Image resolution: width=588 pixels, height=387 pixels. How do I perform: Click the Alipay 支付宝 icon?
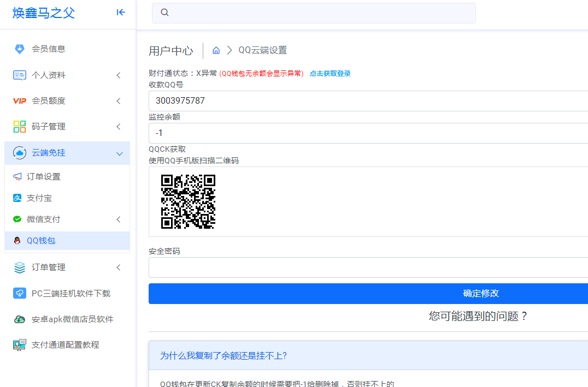(x=17, y=198)
